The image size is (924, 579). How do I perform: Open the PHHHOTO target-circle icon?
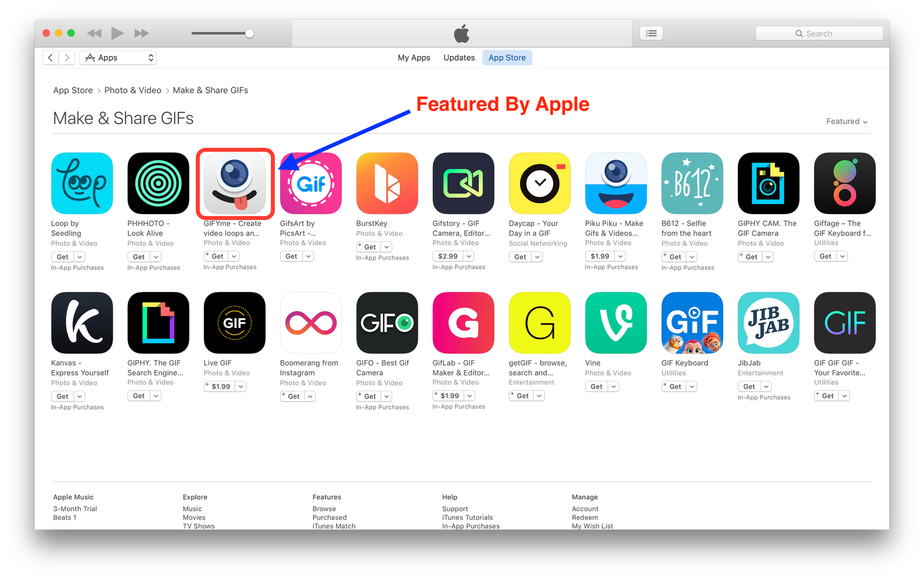[158, 184]
